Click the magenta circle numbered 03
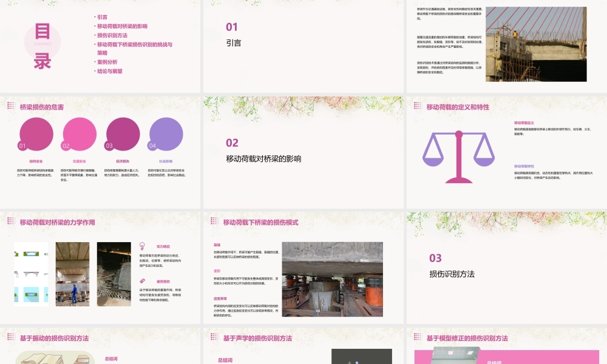The width and height of the screenshot is (607, 364). pyautogui.click(x=123, y=134)
